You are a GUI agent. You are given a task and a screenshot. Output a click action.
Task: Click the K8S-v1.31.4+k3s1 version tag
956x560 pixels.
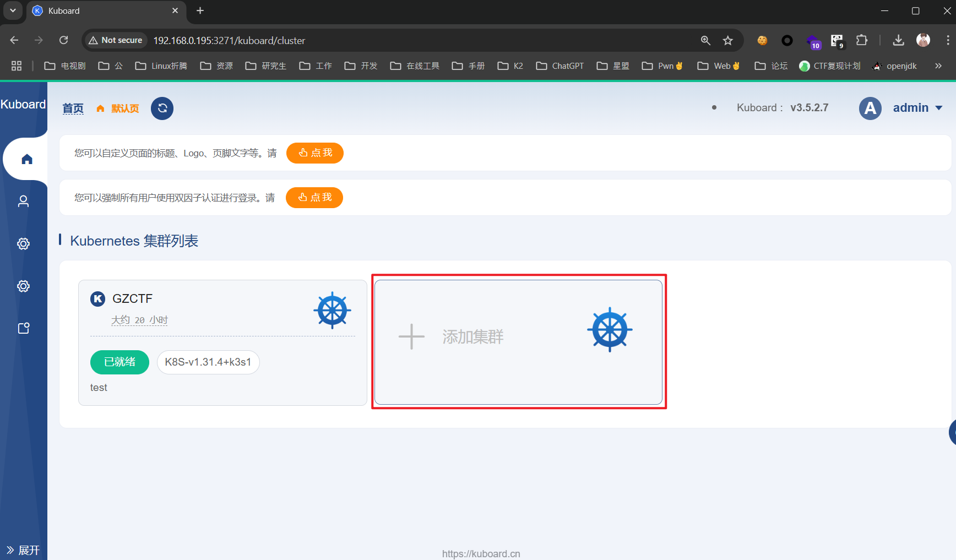[x=208, y=362]
